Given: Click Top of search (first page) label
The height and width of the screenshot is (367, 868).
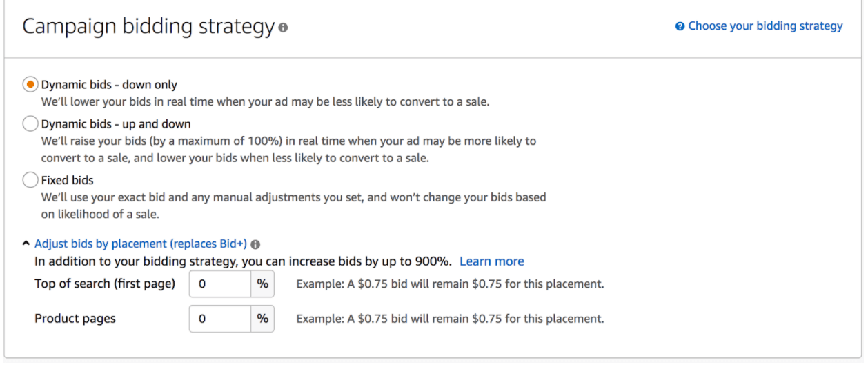Looking at the screenshot, I should (105, 284).
